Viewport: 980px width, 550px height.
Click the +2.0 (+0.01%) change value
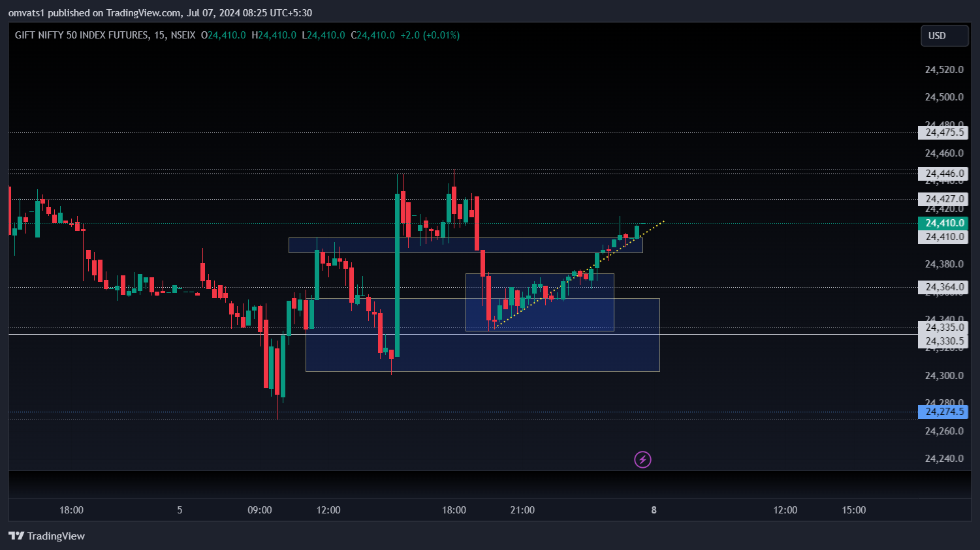coord(430,35)
